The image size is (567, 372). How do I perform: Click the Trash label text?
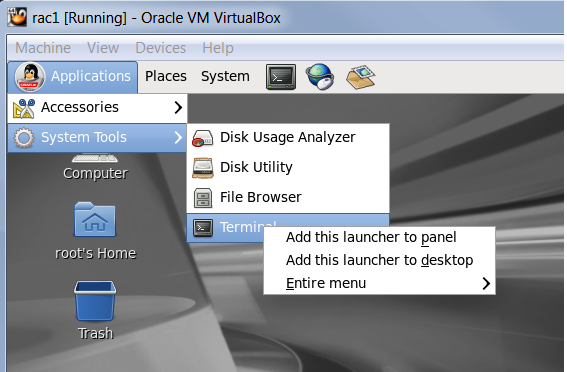95,333
